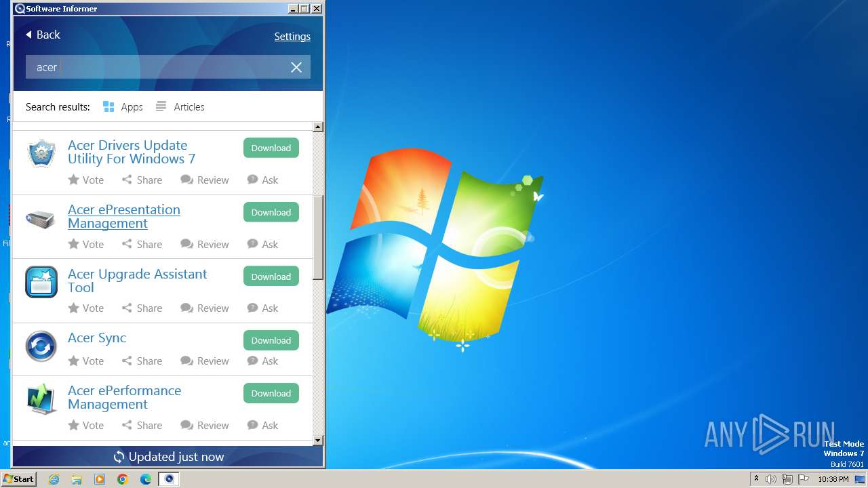Open the volume speaker tray icon
The height and width of the screenshot is (488, 868).
771,479
